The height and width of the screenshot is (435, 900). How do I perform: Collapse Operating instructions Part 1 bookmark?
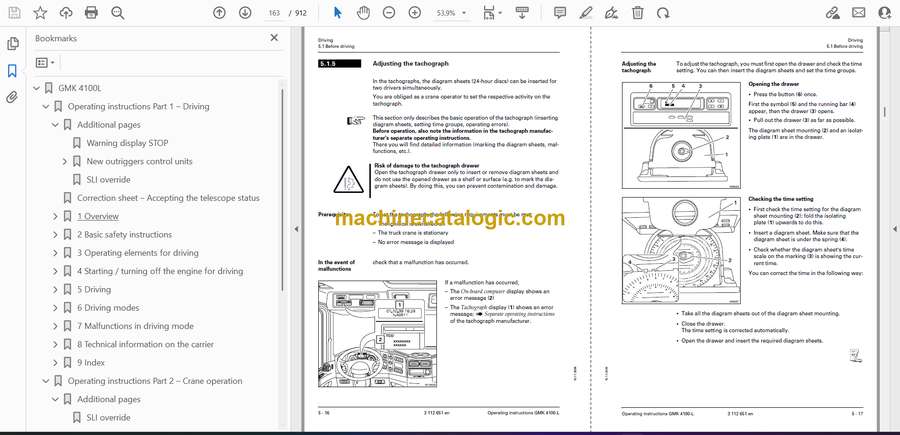[46, 107]
